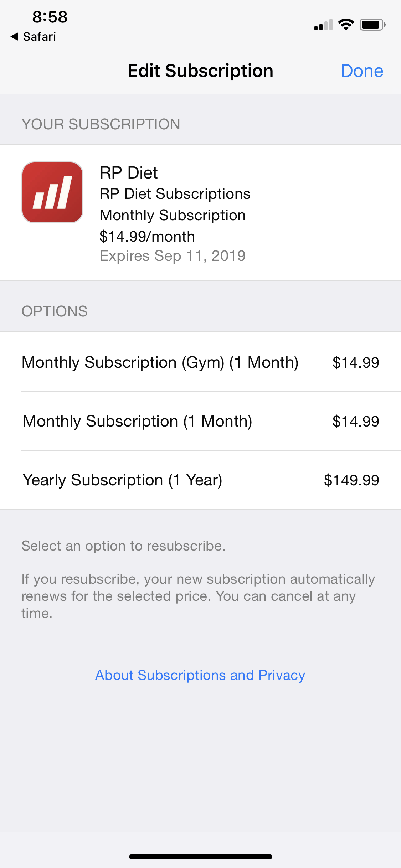Tap the red RP Diet app icon
401x868 pixels.
coord(52,192)
